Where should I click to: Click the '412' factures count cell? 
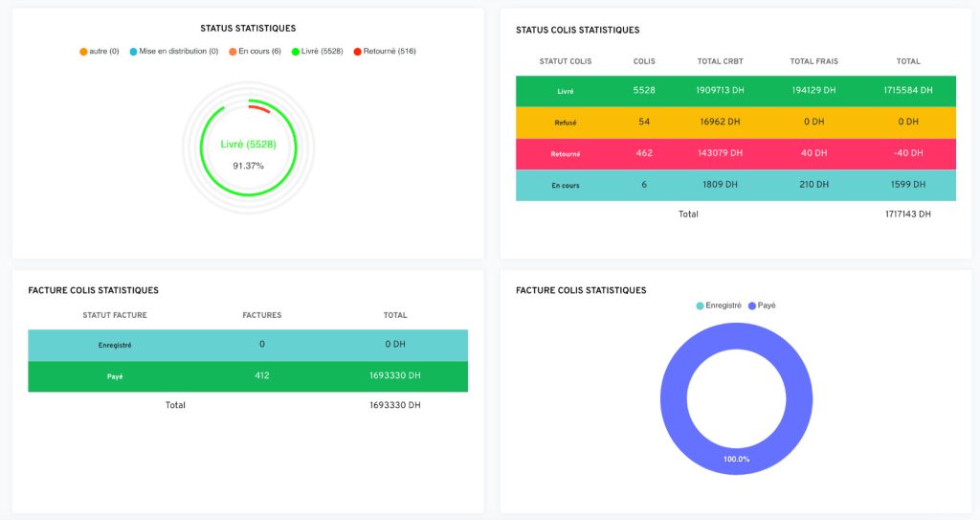(262, 375)
